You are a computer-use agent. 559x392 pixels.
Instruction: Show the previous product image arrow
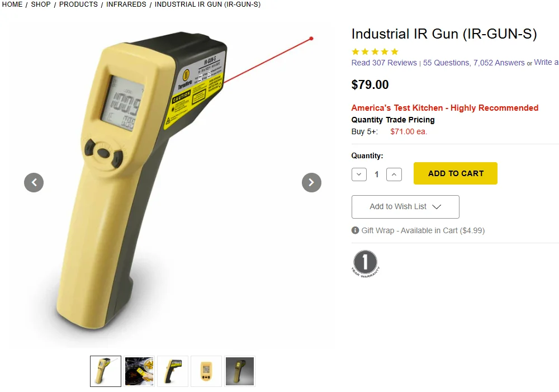34,183
